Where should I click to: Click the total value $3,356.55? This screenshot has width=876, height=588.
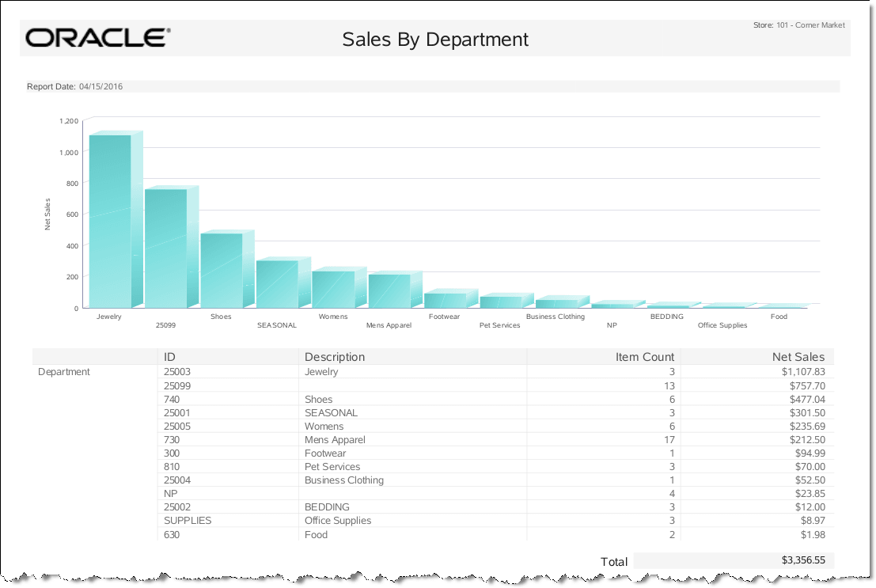tap(803, 560)
